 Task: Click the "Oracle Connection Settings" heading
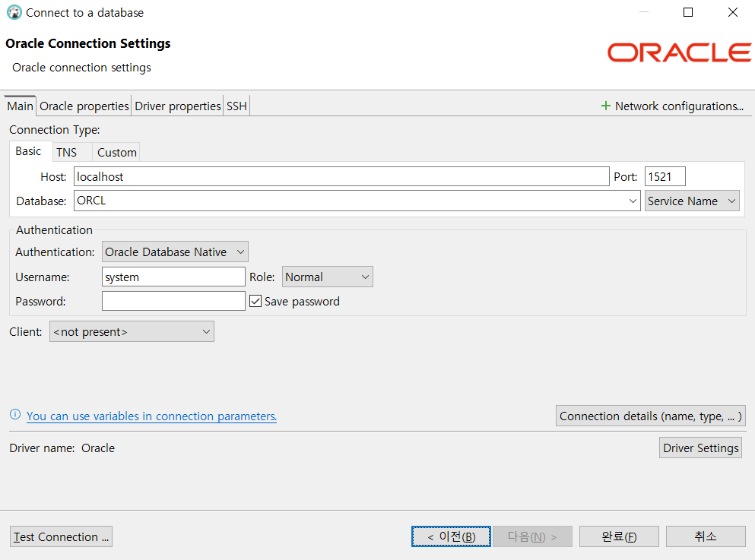[88, 43]
